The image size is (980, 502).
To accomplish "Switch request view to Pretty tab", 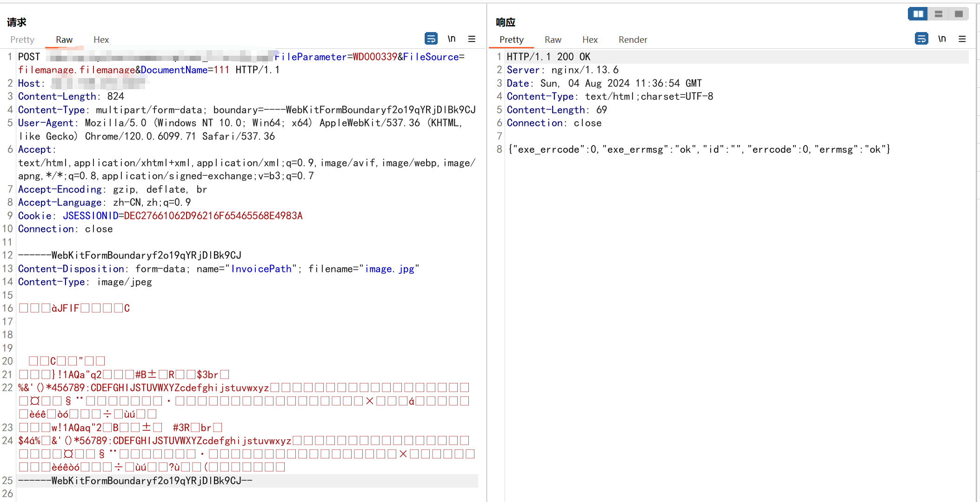I will click(22, 40).
